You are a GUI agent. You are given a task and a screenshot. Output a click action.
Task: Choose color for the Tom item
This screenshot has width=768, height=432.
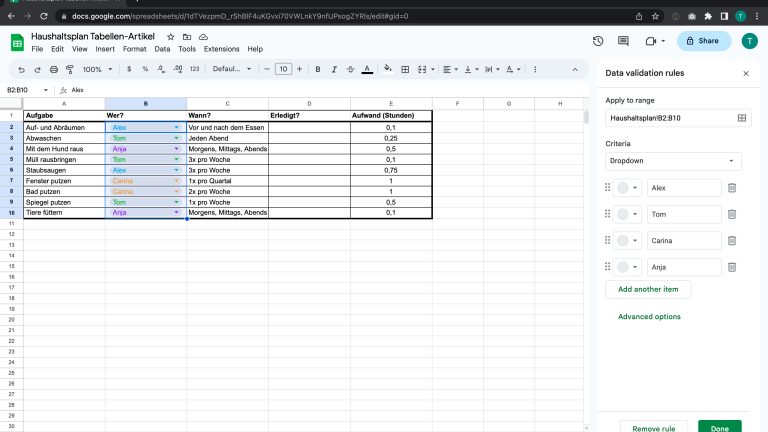[628, 214]
